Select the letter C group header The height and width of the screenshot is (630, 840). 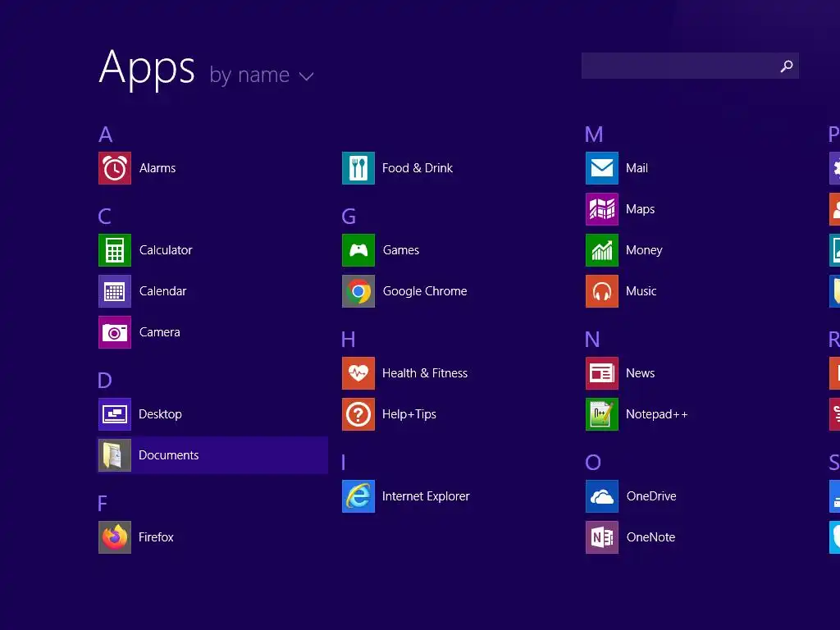105,217
